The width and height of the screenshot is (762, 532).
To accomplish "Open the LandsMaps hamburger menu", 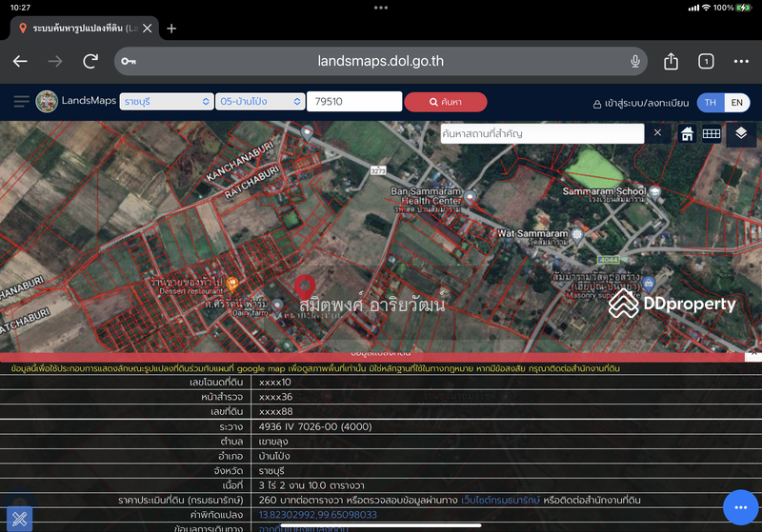I will tap(21, 102).
